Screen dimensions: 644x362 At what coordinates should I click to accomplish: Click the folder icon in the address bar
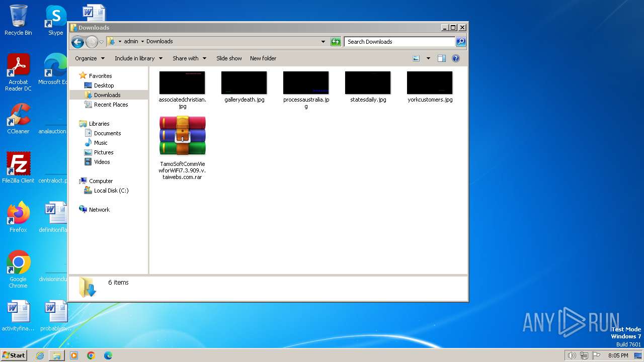click(x=111, y=42)
